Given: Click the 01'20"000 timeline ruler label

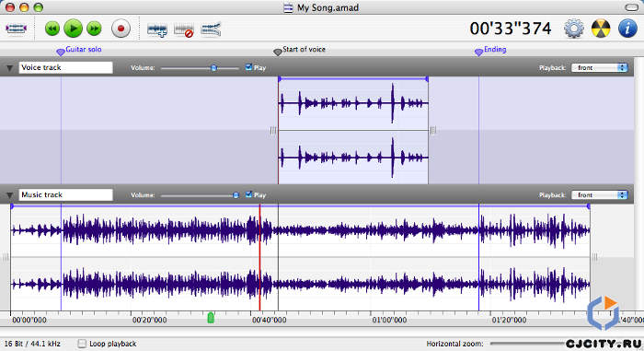Looking at the screenshot, I should point(509,320).
